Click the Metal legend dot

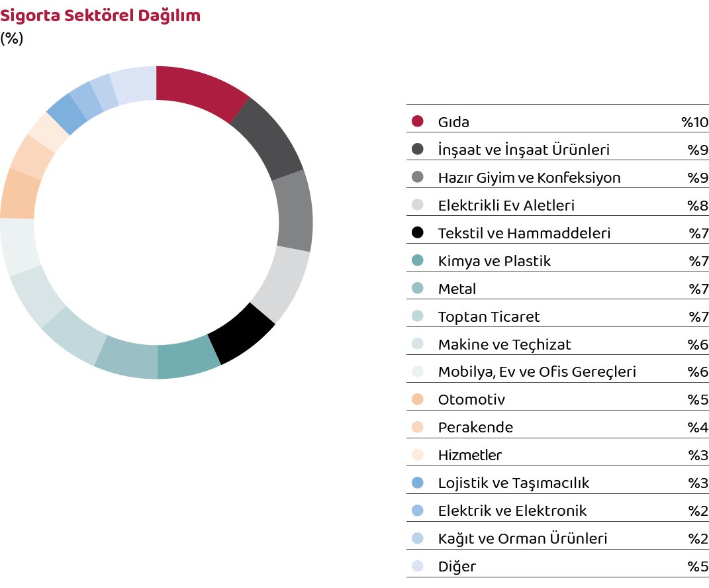click(x=417, y=288)
